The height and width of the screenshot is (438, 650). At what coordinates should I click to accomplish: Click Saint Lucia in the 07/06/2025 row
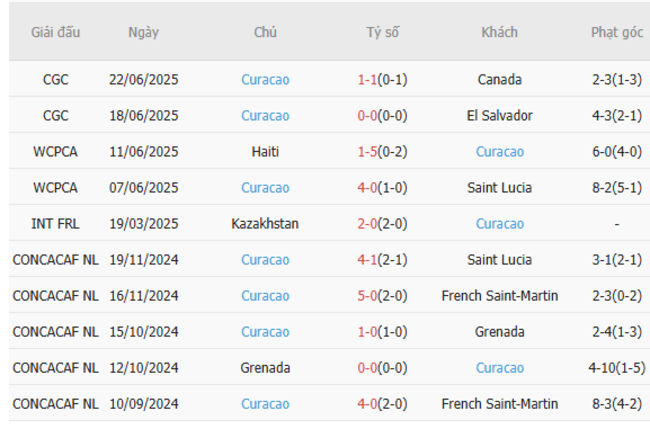(499, 188)
